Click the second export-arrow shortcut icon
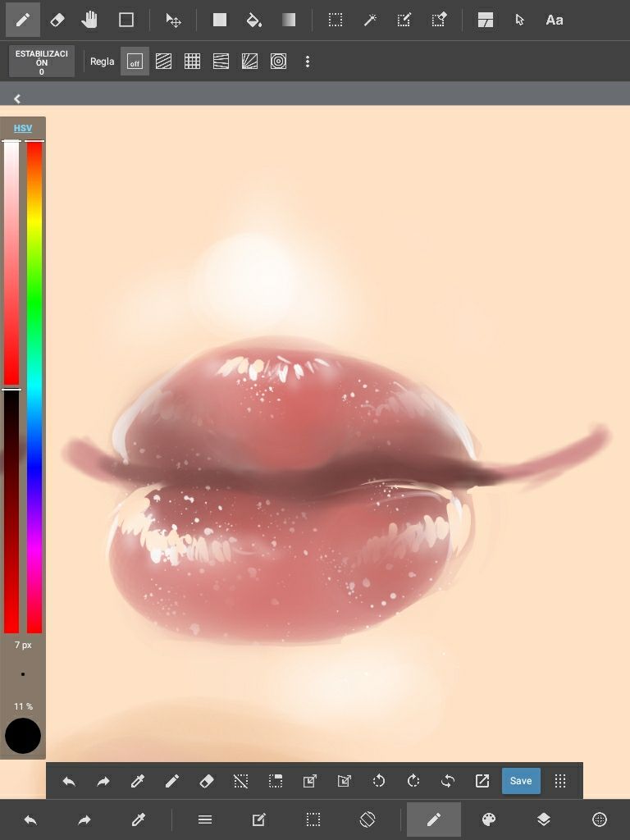Viewport: 630px width, 840px height. click(x=345, y=781)
